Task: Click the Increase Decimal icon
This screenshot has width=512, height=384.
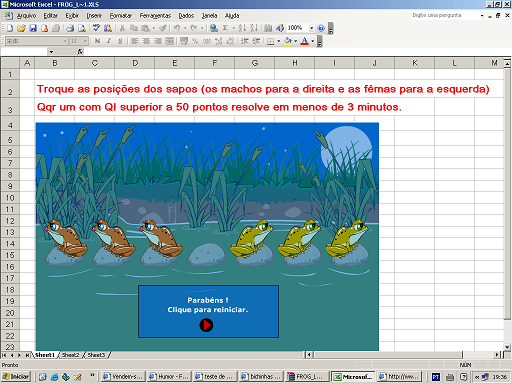Action: pos(218,41)
